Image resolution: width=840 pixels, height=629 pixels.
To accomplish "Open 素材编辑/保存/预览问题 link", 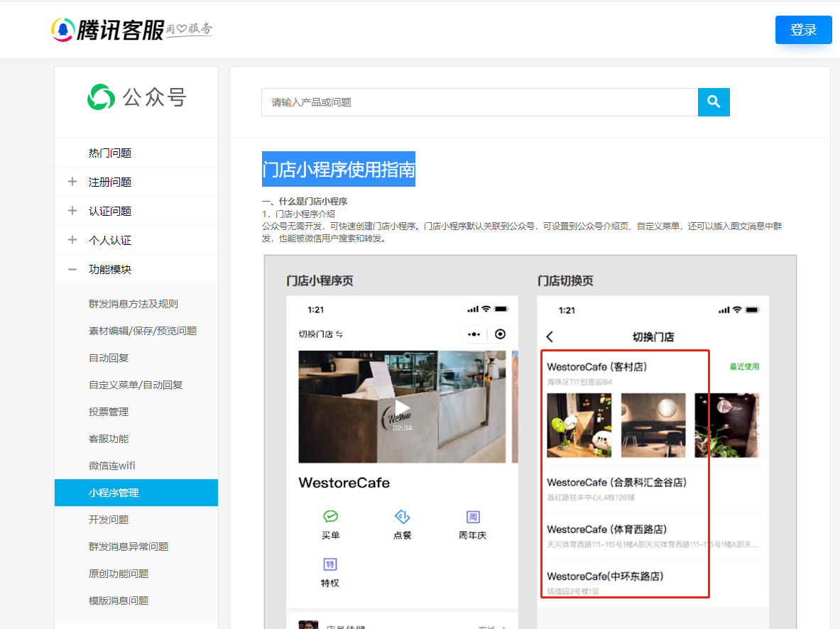I will pos(143,331).
